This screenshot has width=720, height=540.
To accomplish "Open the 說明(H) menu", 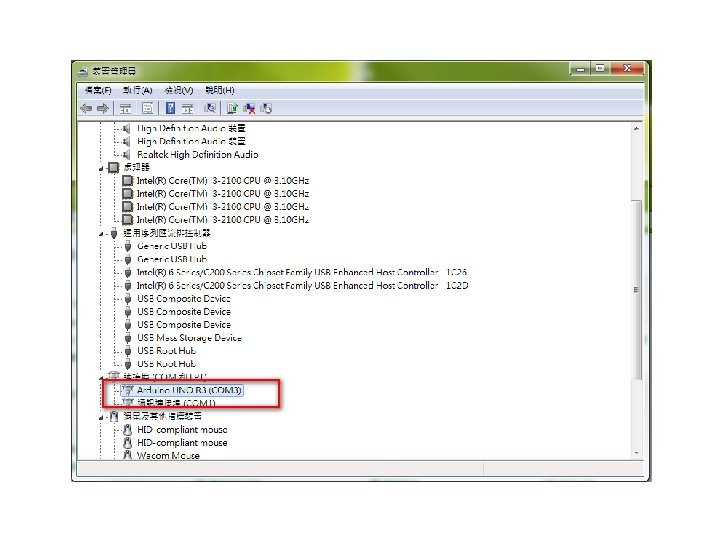I will [x=220, y=90].
